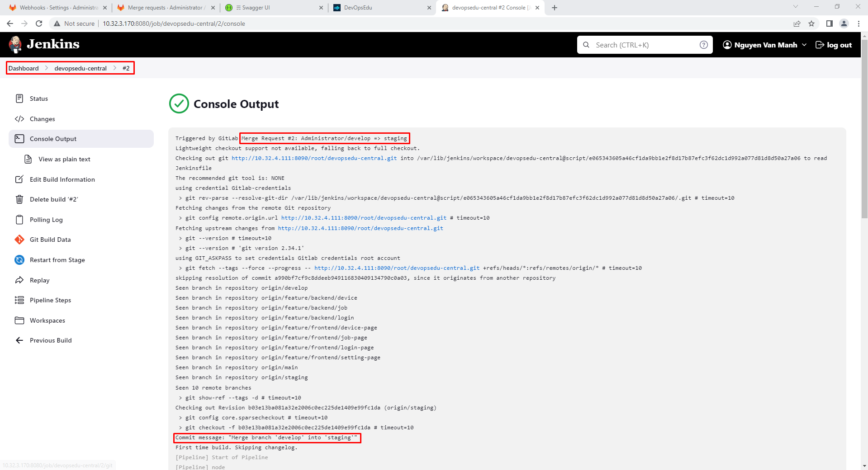Screen dimensions: 868x470
Task: Click the log out icon
Action: coord(820,45)
